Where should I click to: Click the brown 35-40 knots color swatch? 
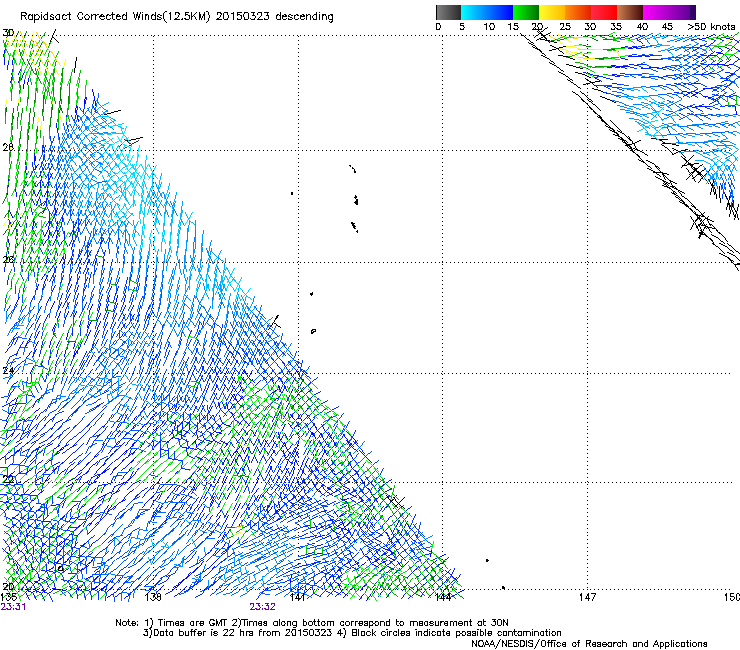pyautogui.click(x=630, y=12)
